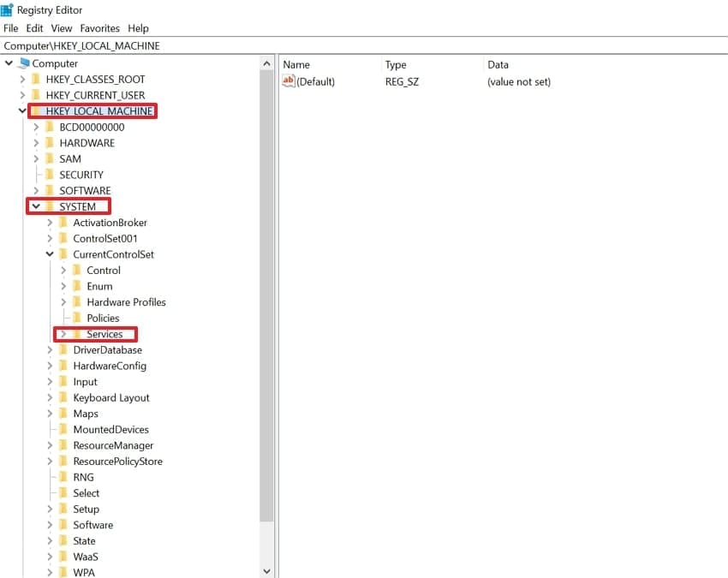
Task: Click the Hardware Profiles folder icon
Action: point(77,302)
